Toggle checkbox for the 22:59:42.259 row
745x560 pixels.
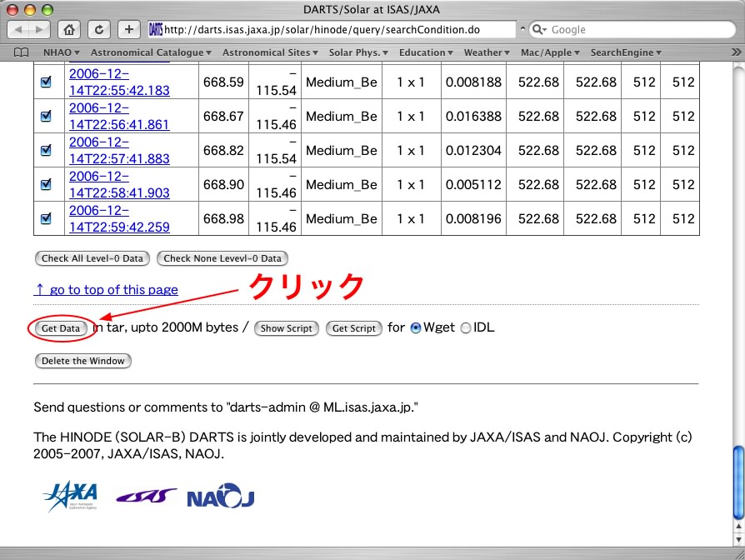tap(47, 218)
